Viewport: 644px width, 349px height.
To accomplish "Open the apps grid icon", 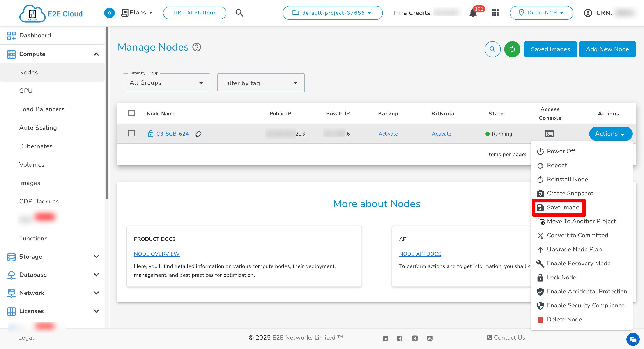I will click(495, 13).
